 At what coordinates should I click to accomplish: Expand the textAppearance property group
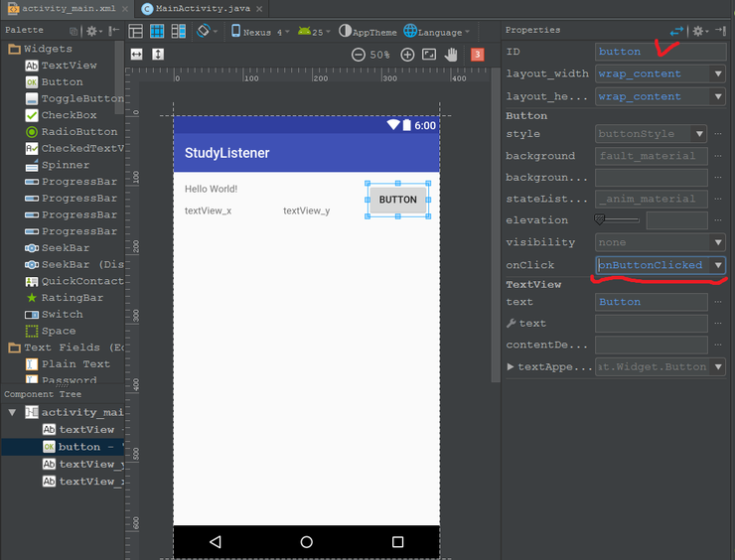point(511,366)
